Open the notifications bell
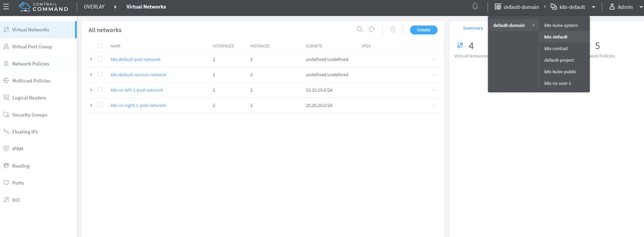644x237 pixels. [475, 6]
